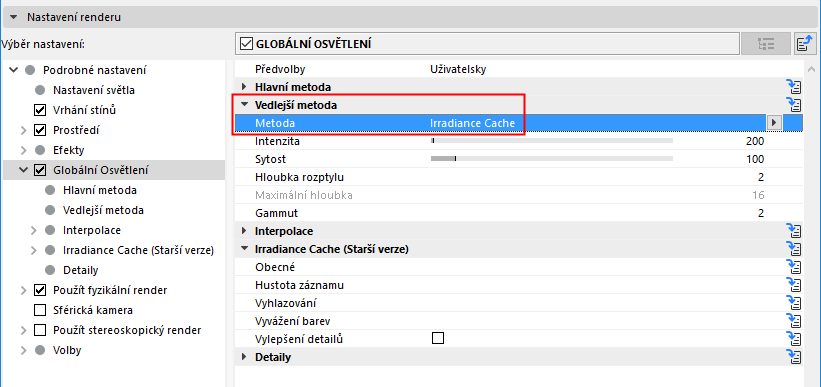Viewport: 821px width, 387px height.
Task: Click preset icon in Detaily header row
Action: point(795,357)
